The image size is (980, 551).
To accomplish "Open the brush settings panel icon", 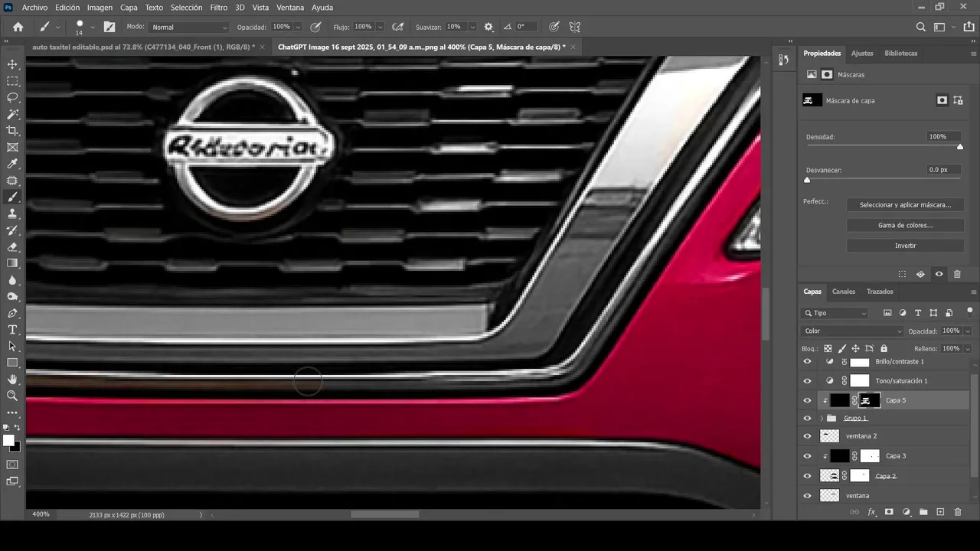I will point(109,27).
